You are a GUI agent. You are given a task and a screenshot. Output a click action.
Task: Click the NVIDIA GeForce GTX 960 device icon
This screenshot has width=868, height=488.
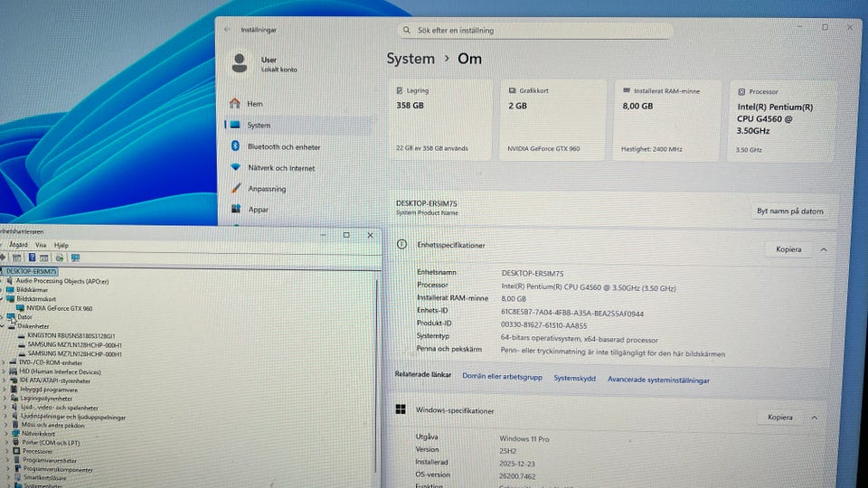coord(21,308)
